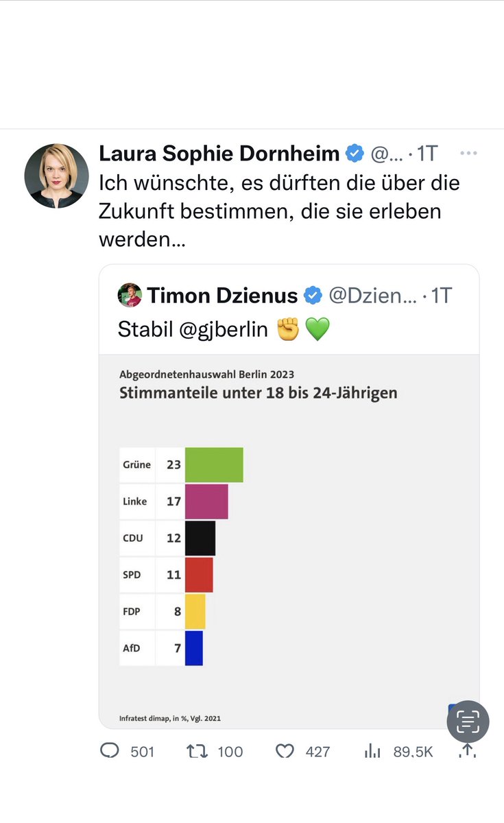Open Laura Sophie Dornheim's profile picture
Screen dimensions: 504x823
pos(56,176)
